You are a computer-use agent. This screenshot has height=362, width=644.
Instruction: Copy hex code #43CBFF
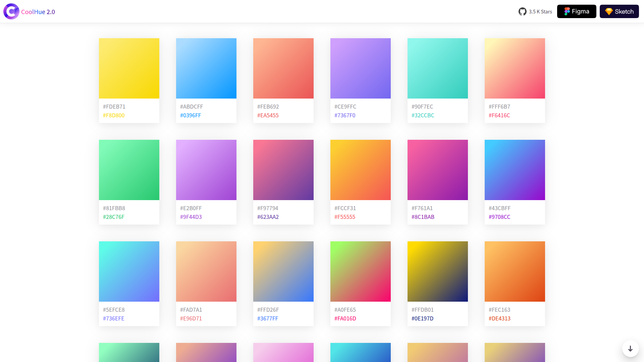pyautogui.click(x=500, y=208)
